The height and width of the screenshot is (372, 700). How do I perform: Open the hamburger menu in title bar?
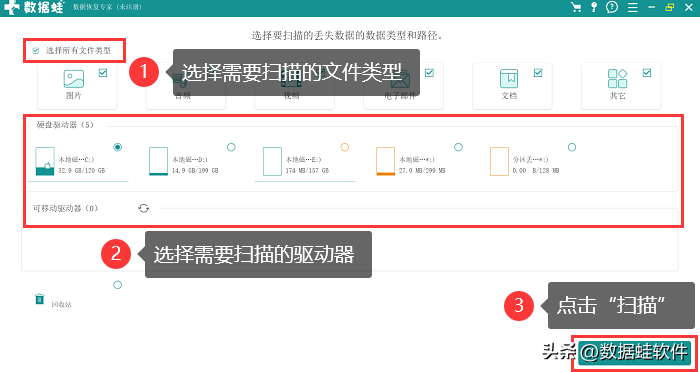click(x=632, y=8)
